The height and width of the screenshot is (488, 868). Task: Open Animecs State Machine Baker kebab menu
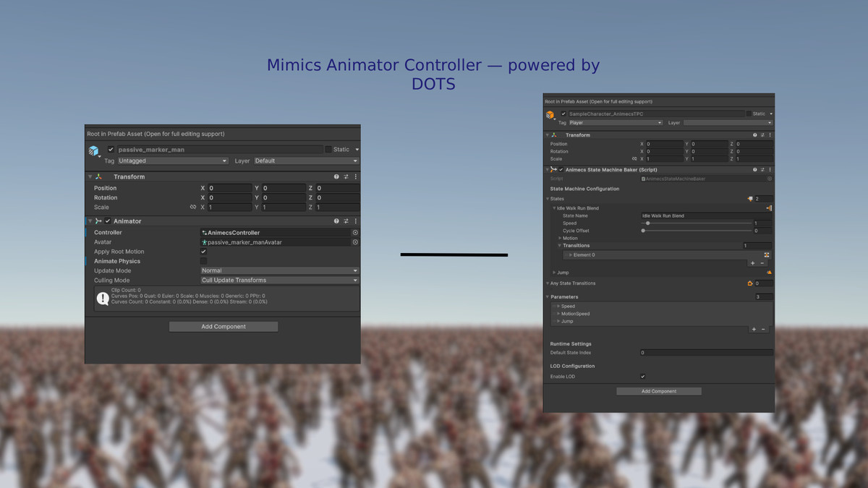[770, 170]
